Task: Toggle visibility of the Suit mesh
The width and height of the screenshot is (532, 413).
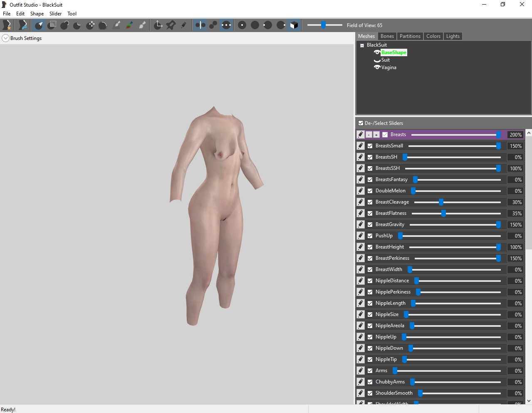Action: [x=377, y=60]
